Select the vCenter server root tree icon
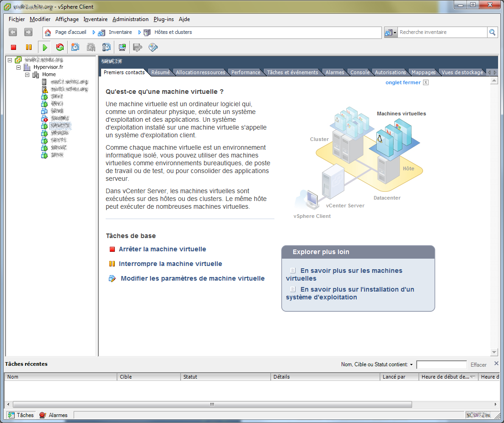 pyautogui.click(x=18, y=60)
